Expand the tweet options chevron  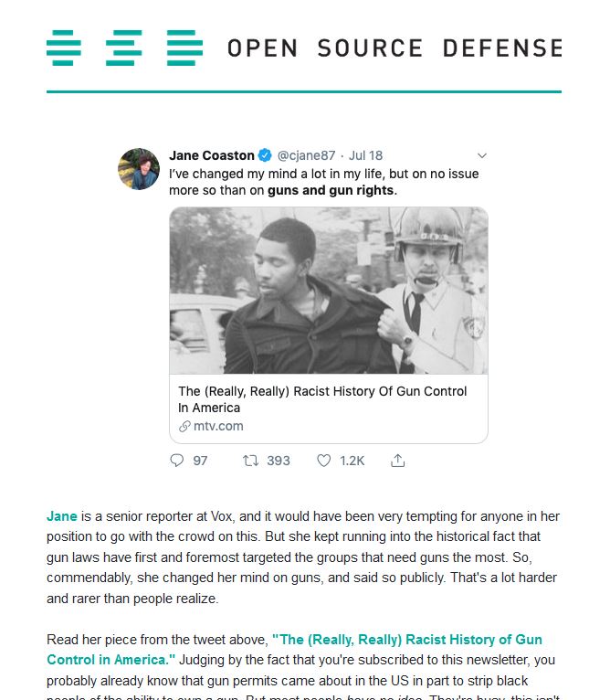click(482, 155)
